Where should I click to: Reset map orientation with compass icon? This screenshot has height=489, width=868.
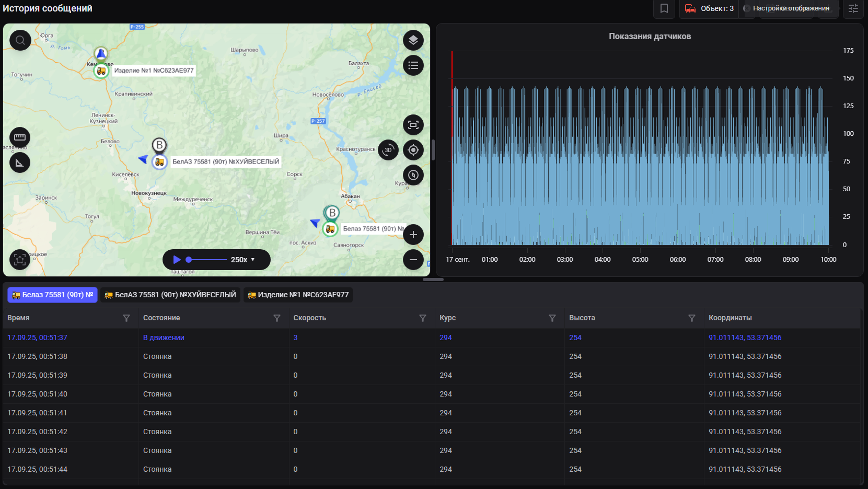(x=413, y=175)
